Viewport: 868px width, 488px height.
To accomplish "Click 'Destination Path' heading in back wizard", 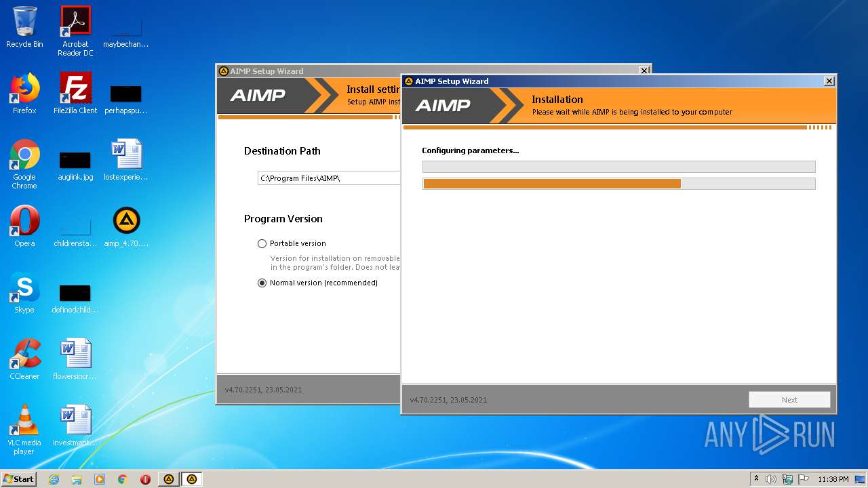I will [x=282, y=151].
